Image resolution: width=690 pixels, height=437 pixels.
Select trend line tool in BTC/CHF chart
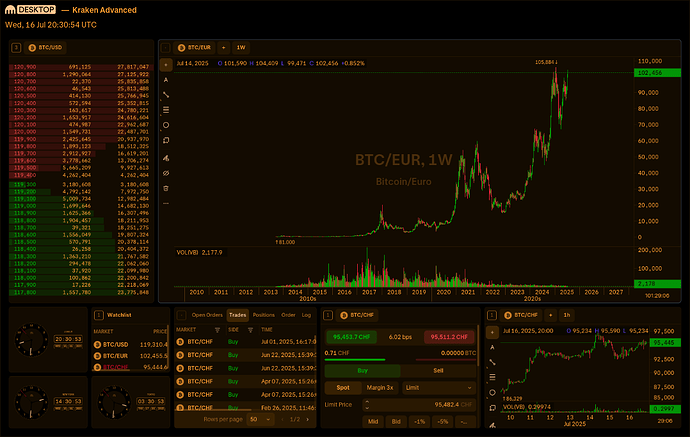pyautogui.click(x=492, y=362)
